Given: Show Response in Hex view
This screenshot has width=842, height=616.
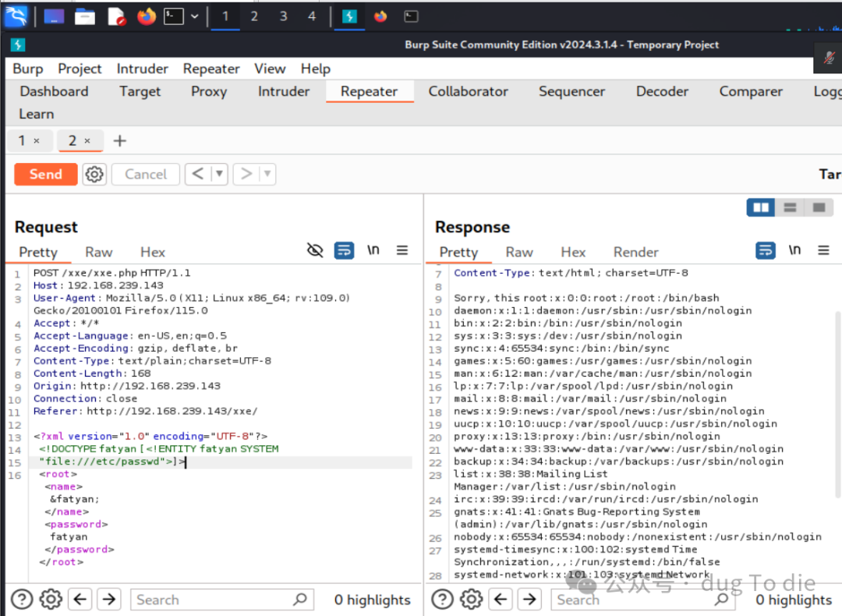Looking at the screenshot, I should 573,253.
